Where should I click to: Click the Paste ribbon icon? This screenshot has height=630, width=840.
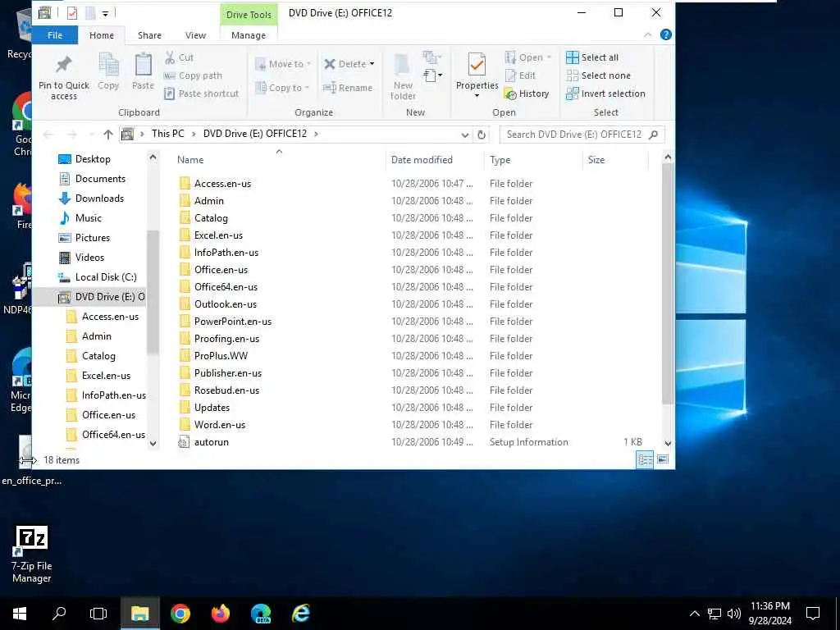(x=143, y=66)
